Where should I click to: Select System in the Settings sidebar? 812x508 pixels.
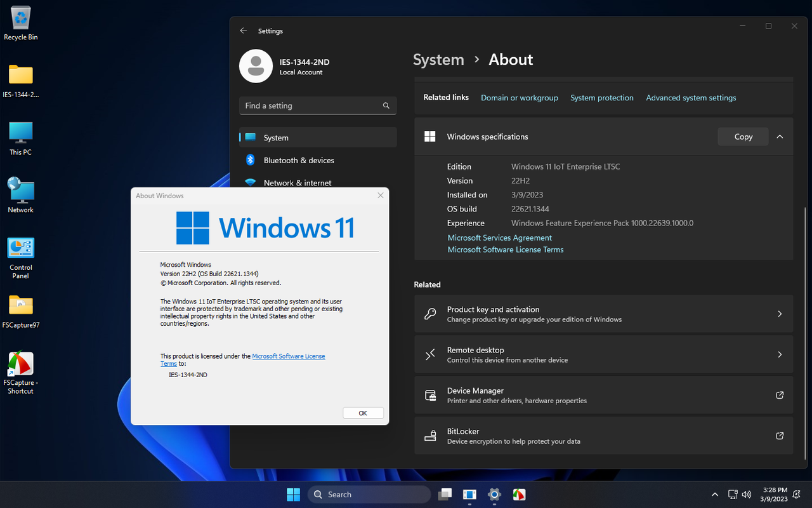[318, 137]
